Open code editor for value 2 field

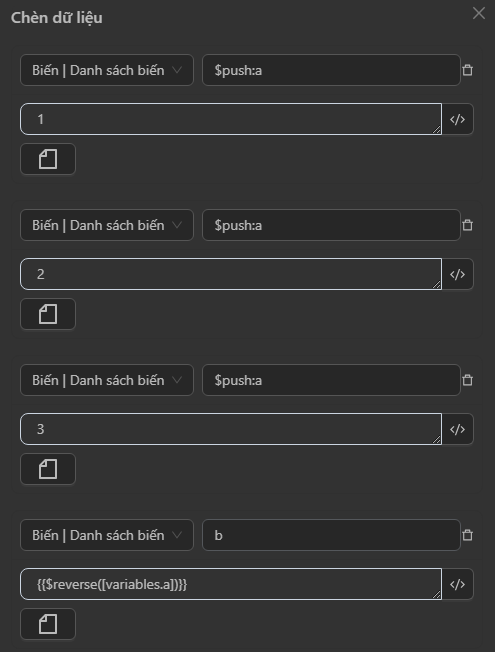point(458,274)
